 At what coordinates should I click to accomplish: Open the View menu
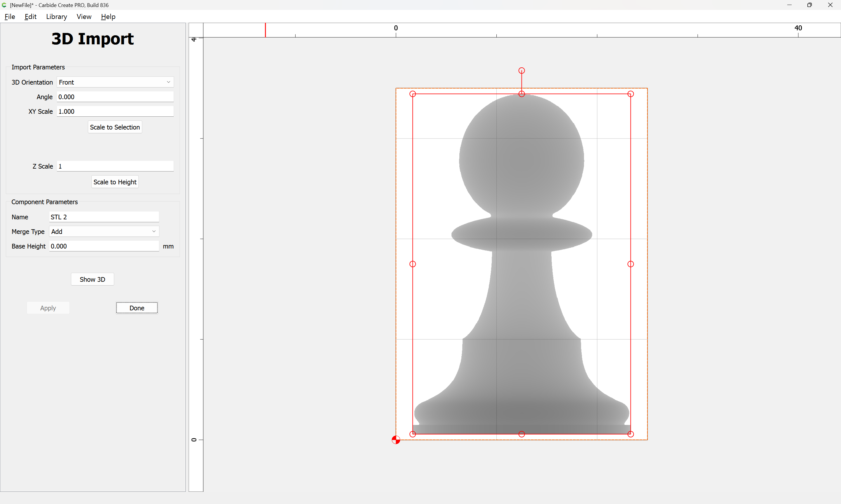tap(84, 17)
